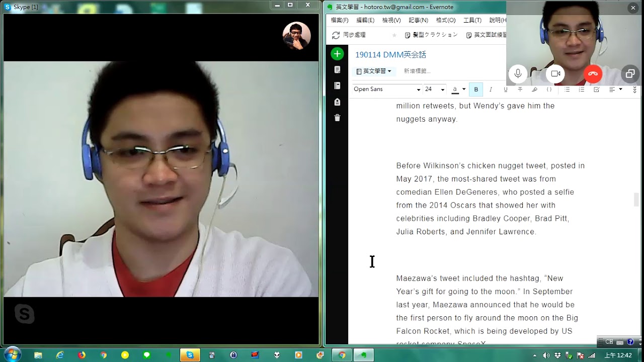Open the tags sidebar icon in Evernote

tap(337, 102)
